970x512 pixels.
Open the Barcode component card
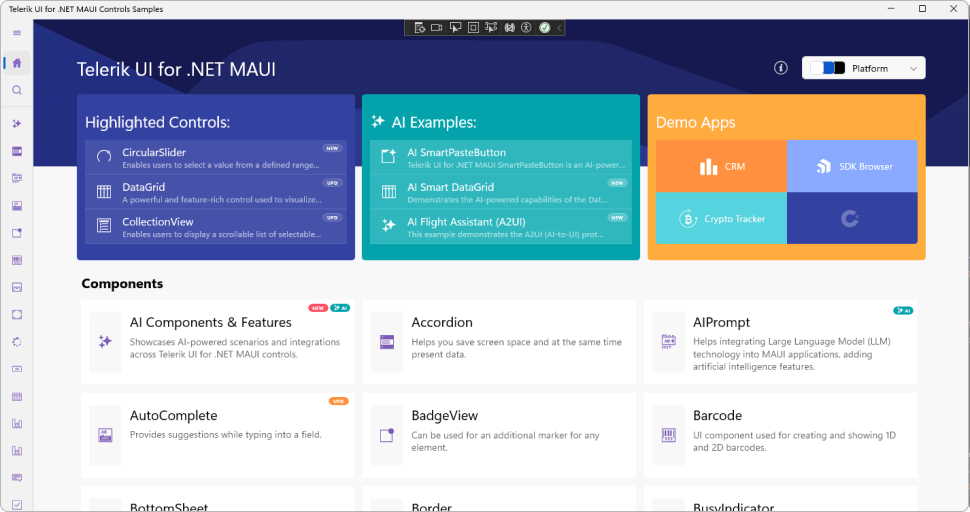point(781,435)
